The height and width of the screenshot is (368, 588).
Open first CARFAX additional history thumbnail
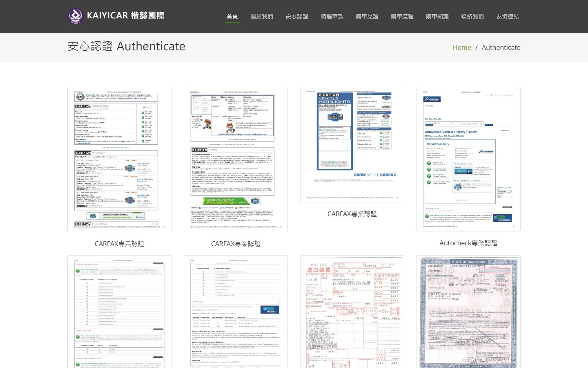click(x=119, y=159)
